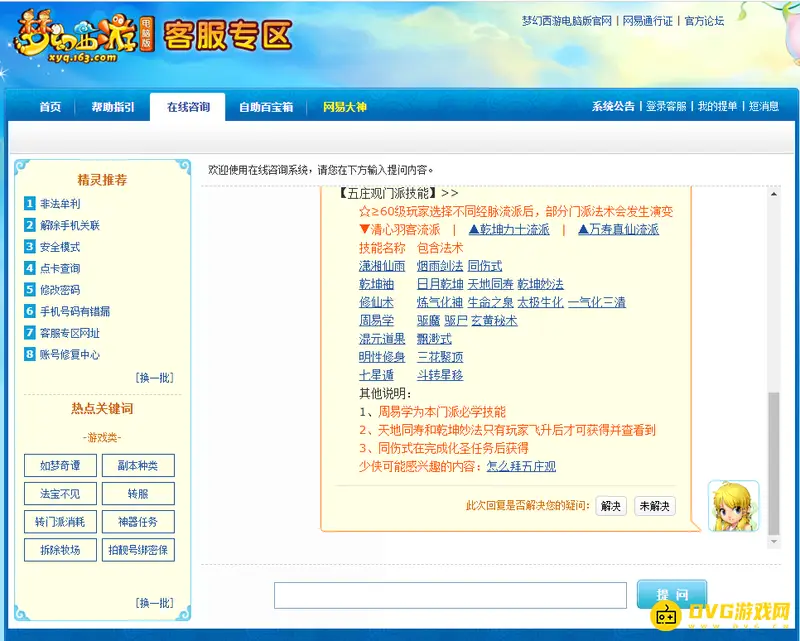Viewport: 800px width, 641px height.
Task: Select recommended item 安全模式
Action: (x=60, y=247)
